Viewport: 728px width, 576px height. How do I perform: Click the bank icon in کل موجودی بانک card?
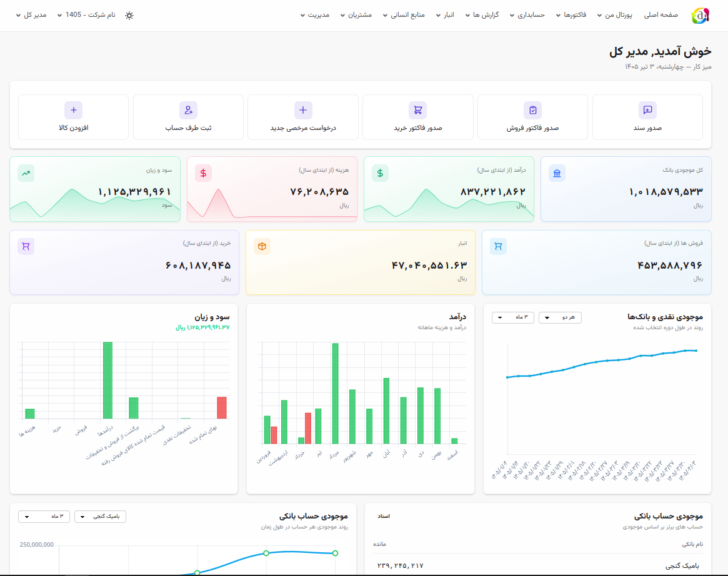tap(557, 173)
